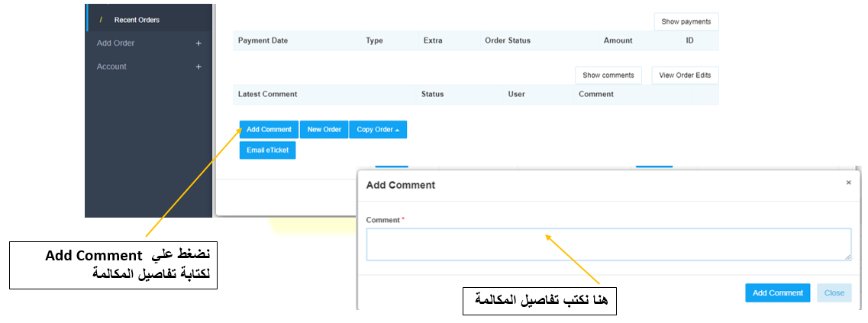This screenshot has width=868, height=323.
Task: Click the Show payments button
Action: pos(686,21)
